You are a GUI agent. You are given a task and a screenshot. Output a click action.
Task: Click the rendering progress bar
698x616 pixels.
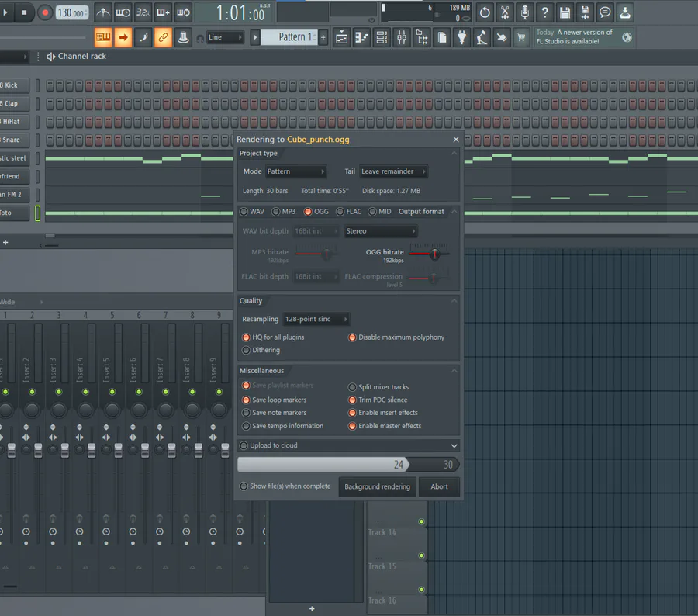pyautogui.click(x=348, y=465)
